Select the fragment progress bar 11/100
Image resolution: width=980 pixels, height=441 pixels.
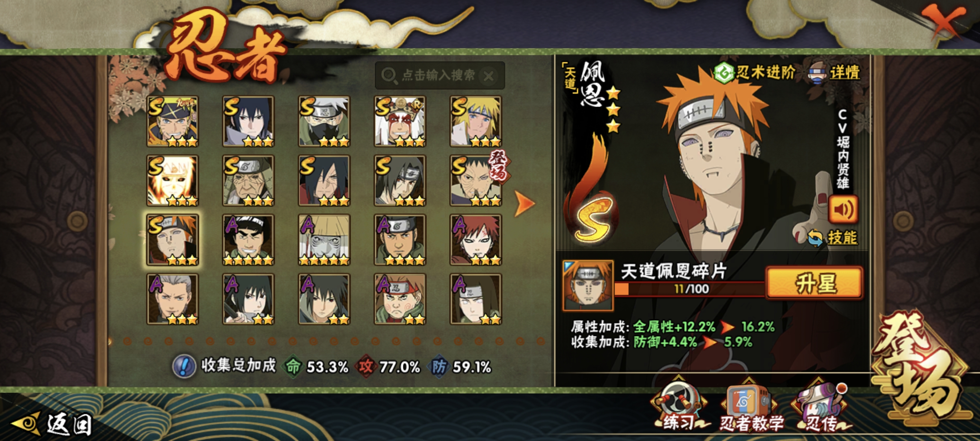pyautogui.click(x=689, y=289)
